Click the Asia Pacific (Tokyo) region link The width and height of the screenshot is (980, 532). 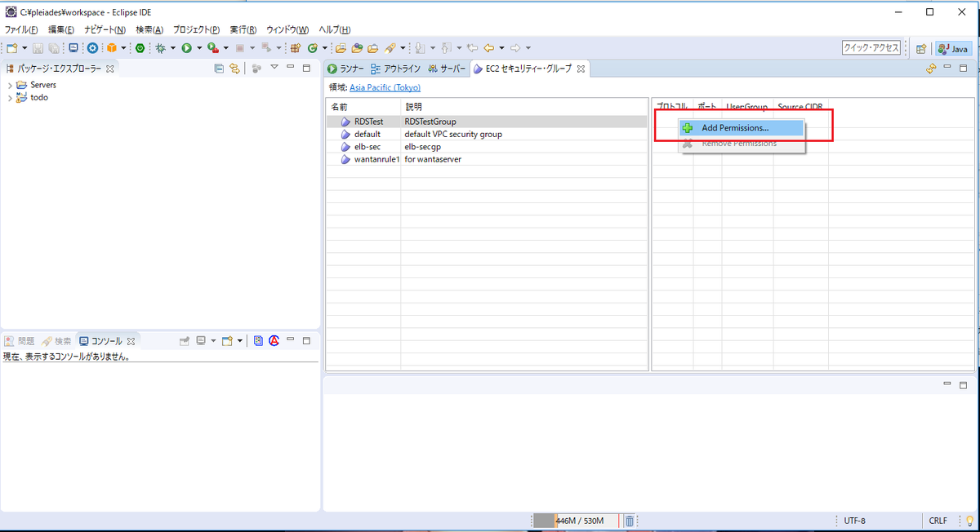[x=385, y=87]
